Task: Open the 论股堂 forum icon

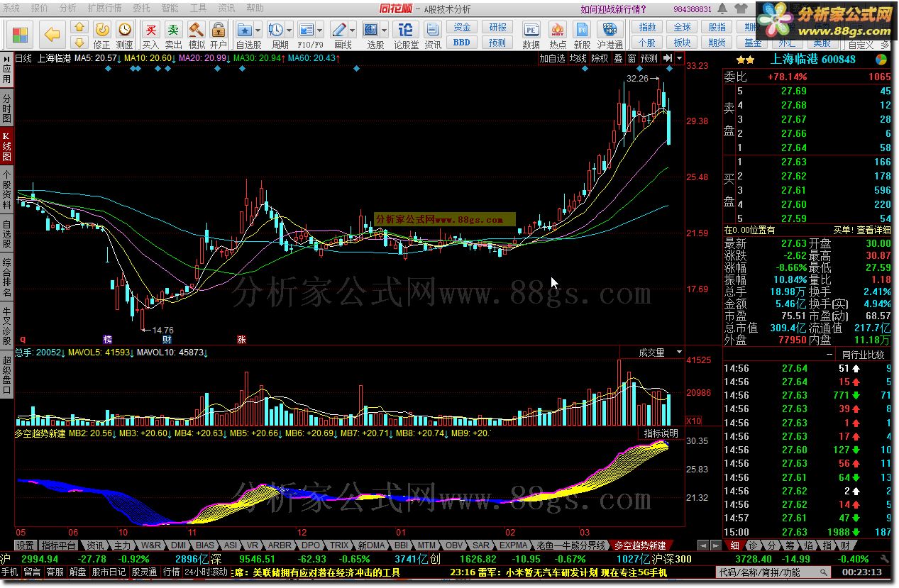Action: coord(406,30)
